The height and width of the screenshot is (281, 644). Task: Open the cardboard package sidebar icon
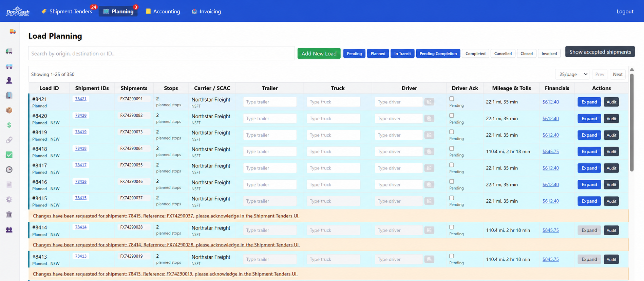coord(9,110)
